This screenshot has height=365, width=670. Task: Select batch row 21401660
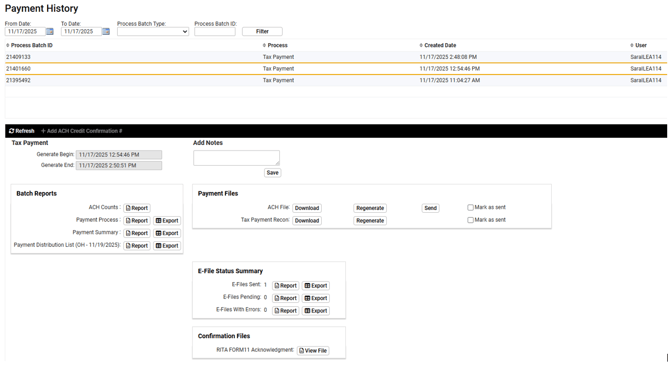(x=336, y=69)
